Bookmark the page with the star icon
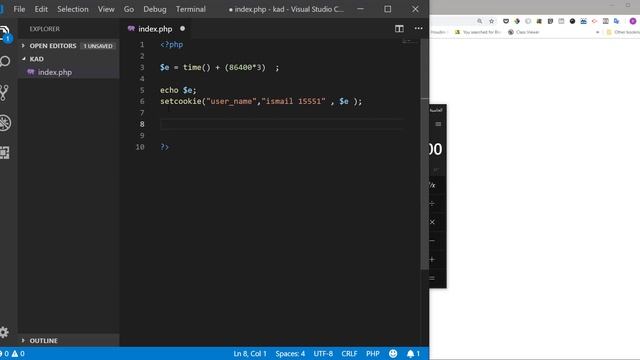This screenshot has width=640, height=360. (x=491, y=21)
